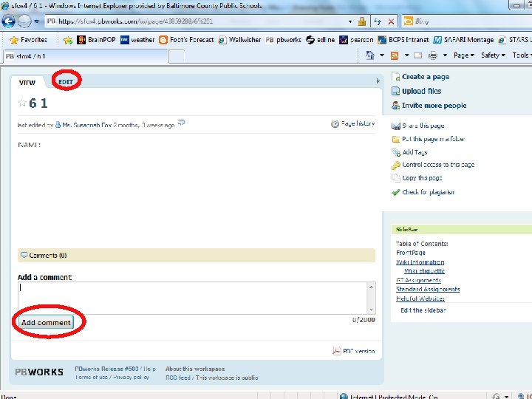
Task: Open FrontPage from the sidebar contents
Action: pyautogui.click(x=411, y=253)
